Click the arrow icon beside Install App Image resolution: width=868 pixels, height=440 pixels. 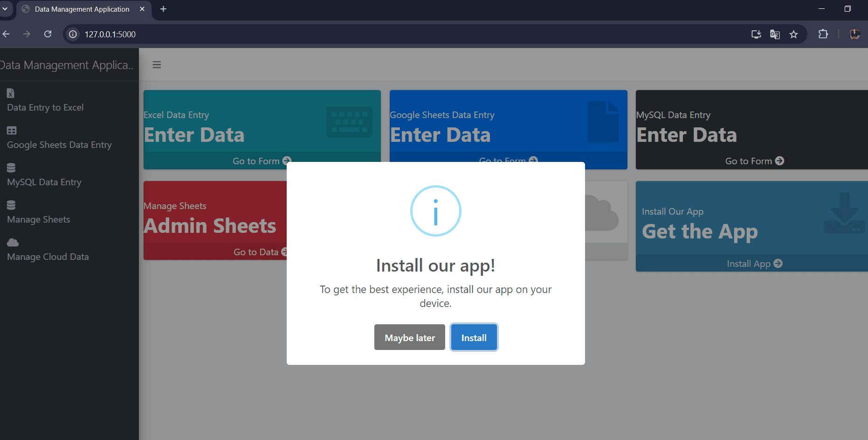[x=778, y=263]
